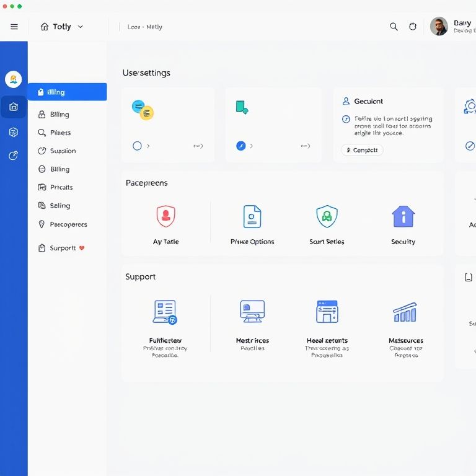Toggle the blue checked circle in second card
This screenshot has height=476, width=476.
241,146
